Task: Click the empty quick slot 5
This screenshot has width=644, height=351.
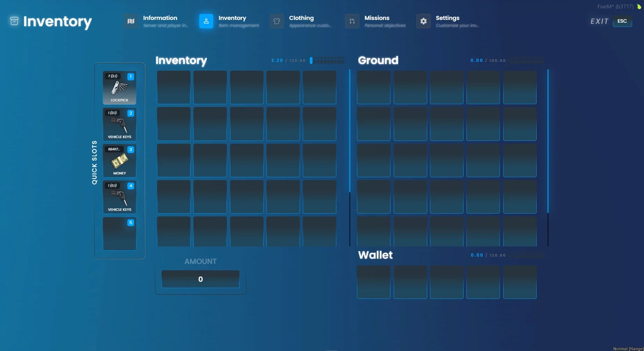Action: coord(119,234)
